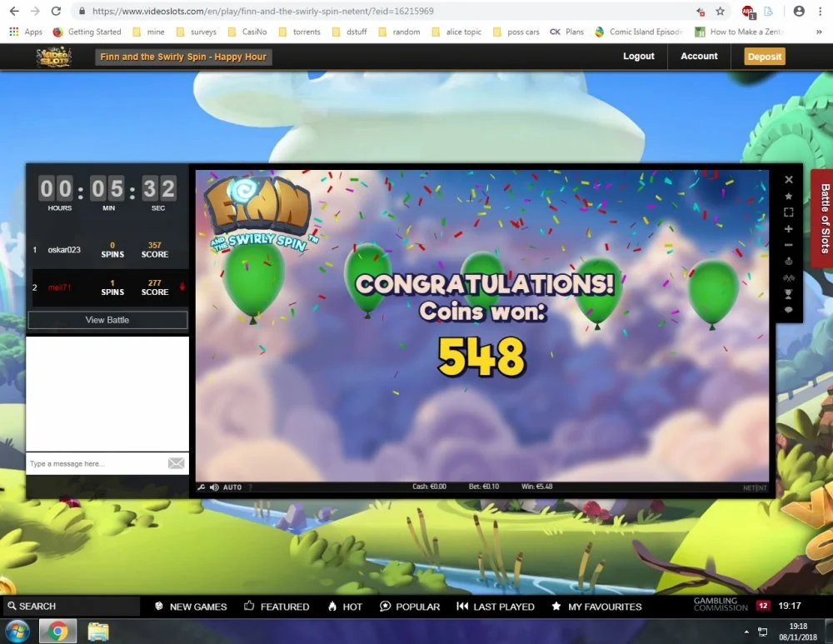This screenshot has height=644, width=833.
Task: Click the address bar URL
Action: (x=263, y=11)
